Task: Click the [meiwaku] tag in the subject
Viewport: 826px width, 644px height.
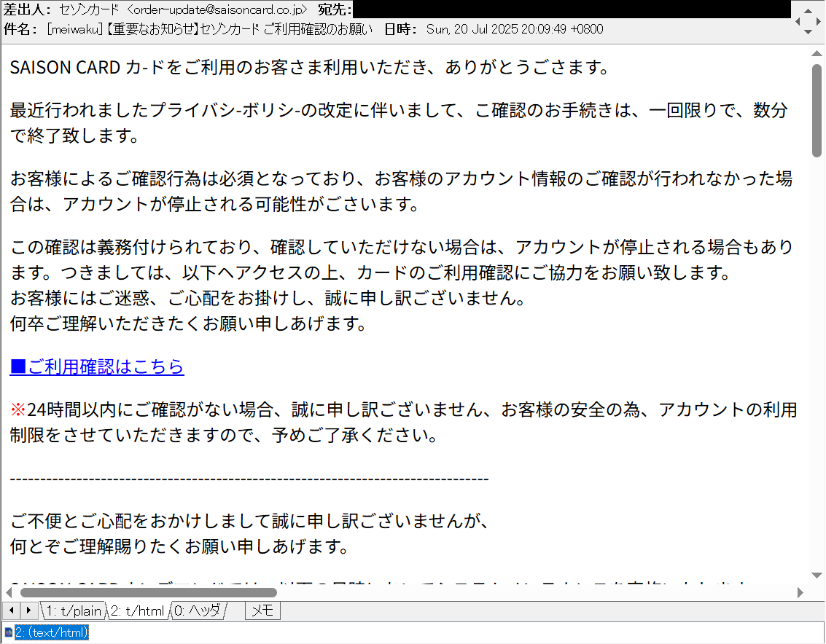Action: (x=74, y=29)
